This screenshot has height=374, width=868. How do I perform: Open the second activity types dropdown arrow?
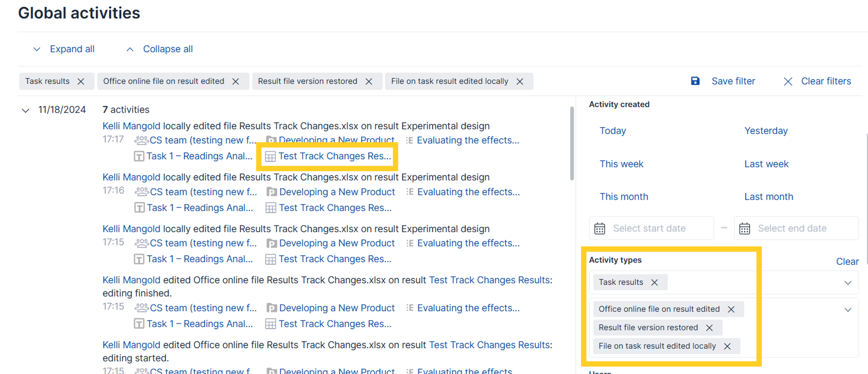(848, 310)
